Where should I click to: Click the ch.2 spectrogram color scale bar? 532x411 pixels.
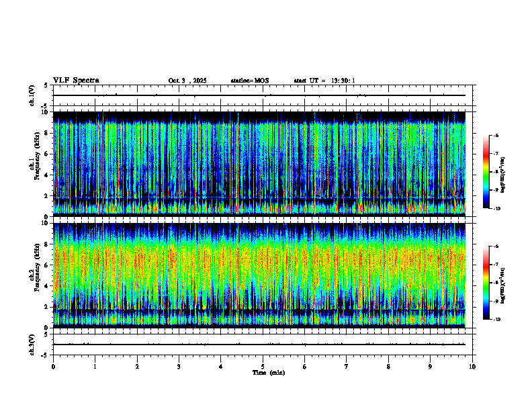pyautogui.click(x=486, y=283)
